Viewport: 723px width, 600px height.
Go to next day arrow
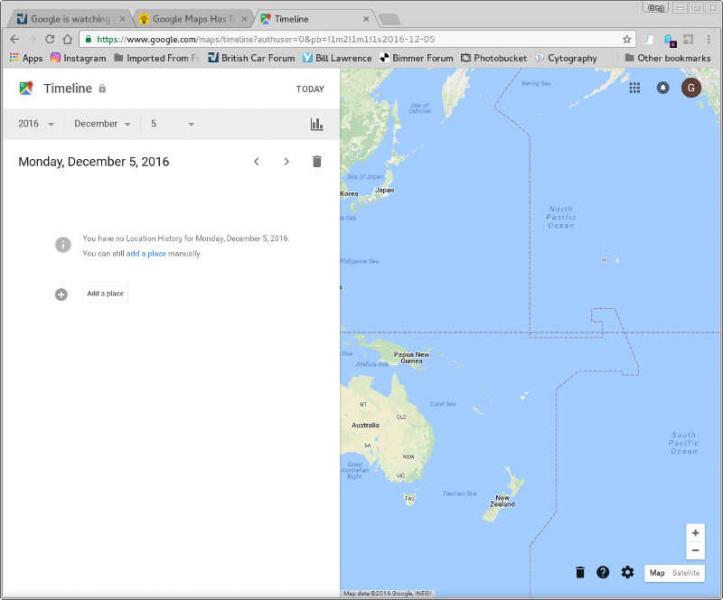click(x=286, y=161)
